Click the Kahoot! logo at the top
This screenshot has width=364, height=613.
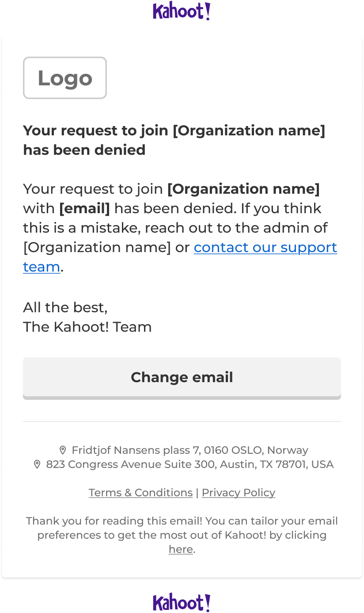tap(182, 11)
